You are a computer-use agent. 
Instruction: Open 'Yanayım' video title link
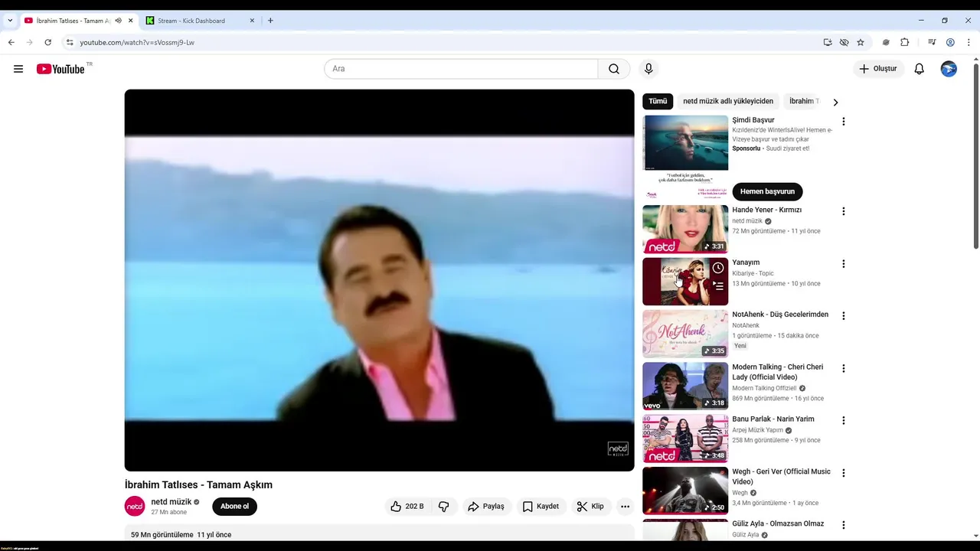point(746,262)
